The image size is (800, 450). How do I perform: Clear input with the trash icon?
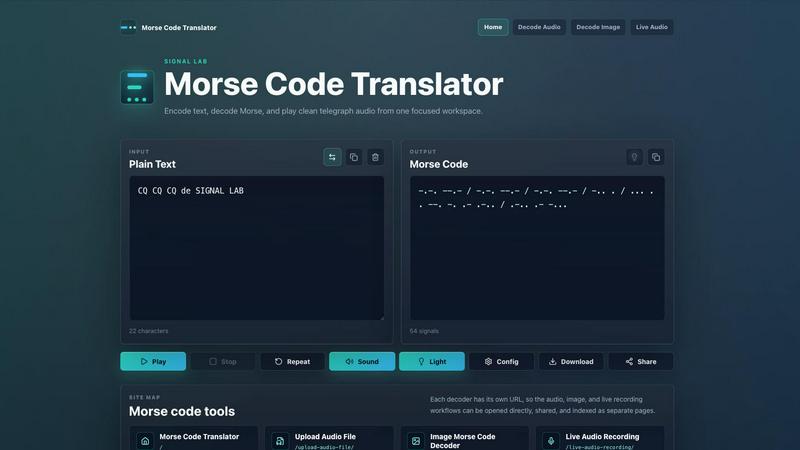pos(375,157)
